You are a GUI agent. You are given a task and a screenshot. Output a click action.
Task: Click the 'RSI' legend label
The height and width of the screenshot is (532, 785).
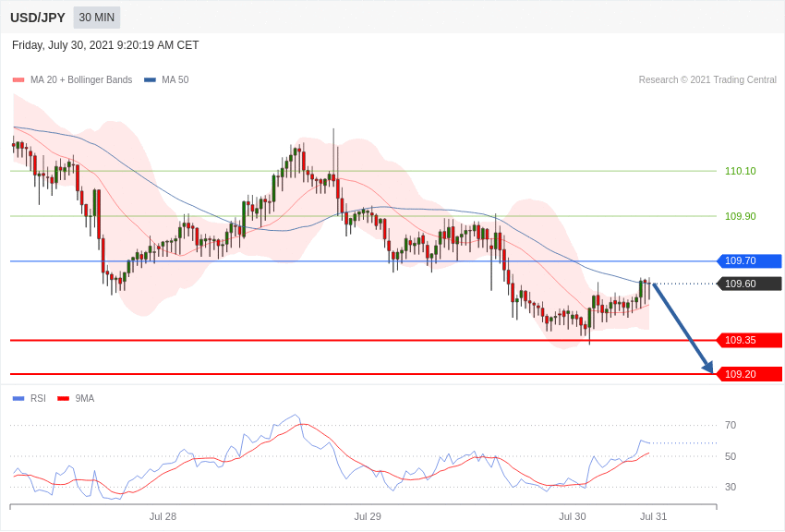pyautogui.click(x=38, y=398)
